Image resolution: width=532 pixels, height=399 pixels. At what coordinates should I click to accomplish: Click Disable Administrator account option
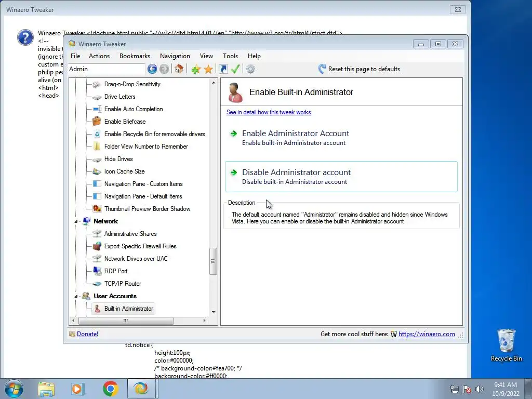point(341,177)
